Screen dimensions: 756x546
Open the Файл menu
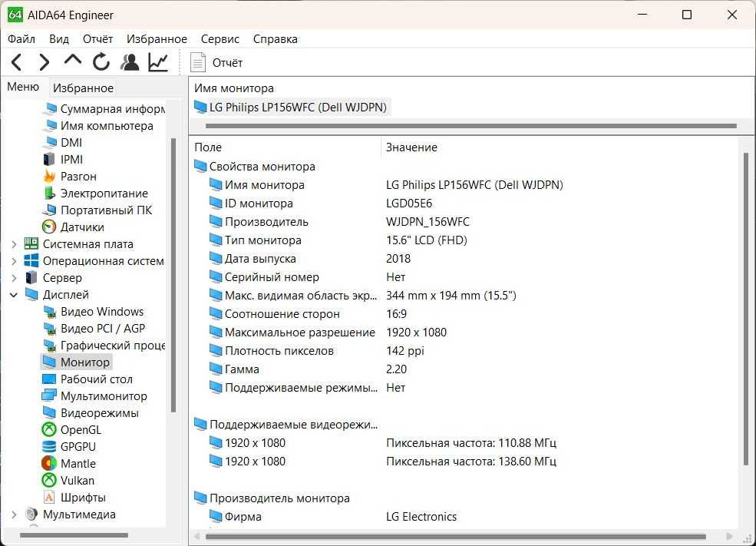point(21,39)
